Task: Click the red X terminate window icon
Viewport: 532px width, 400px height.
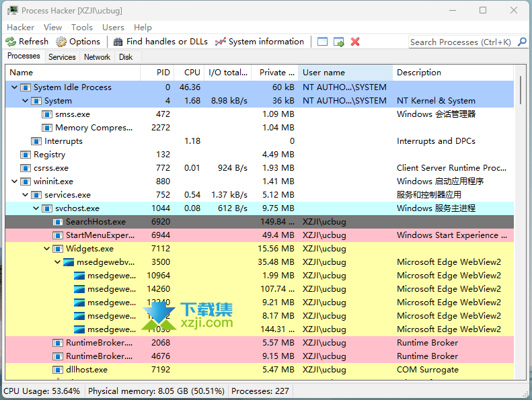Action: point(355,42)
